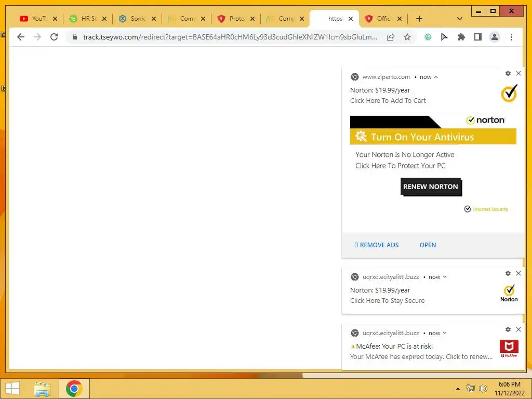Click the RENEW NORTON button
The width and height of the screenshot is (532, 399).
pyautogui.click(x=431, y=187)
